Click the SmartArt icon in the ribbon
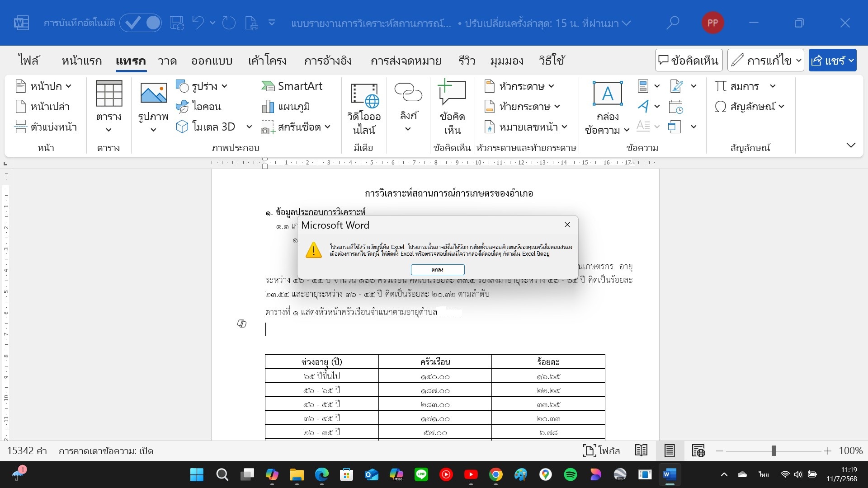This screenshot has width=868, height=488. [x=269, y=86]
